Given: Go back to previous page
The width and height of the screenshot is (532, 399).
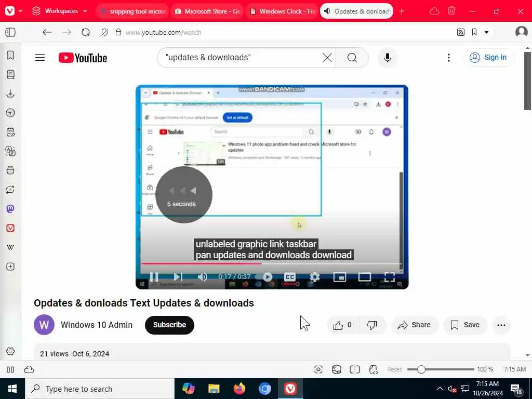Looking at the screenshot, I should coord(47,32).
